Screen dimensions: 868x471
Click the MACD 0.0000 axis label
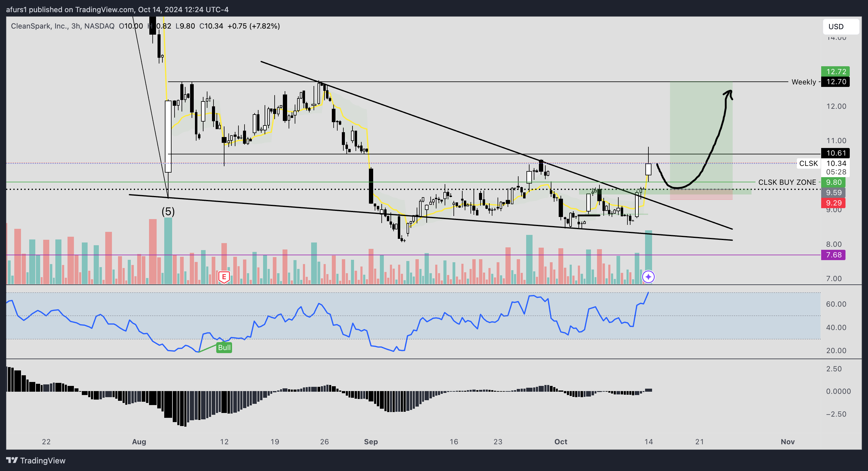[838, 391]
